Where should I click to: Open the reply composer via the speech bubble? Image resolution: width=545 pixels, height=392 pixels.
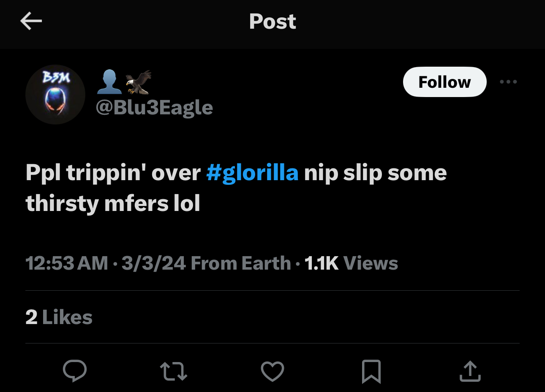click(x=75, y=371)
